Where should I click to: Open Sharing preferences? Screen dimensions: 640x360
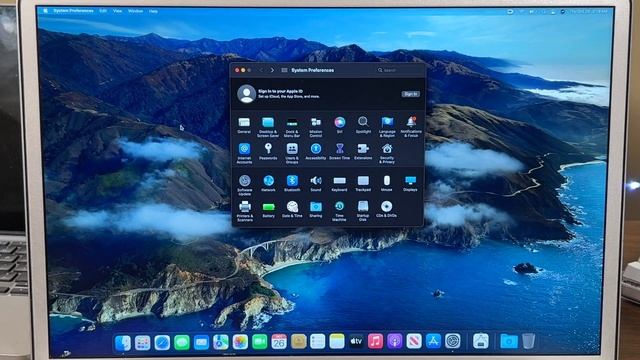click(x=316, y=209)
